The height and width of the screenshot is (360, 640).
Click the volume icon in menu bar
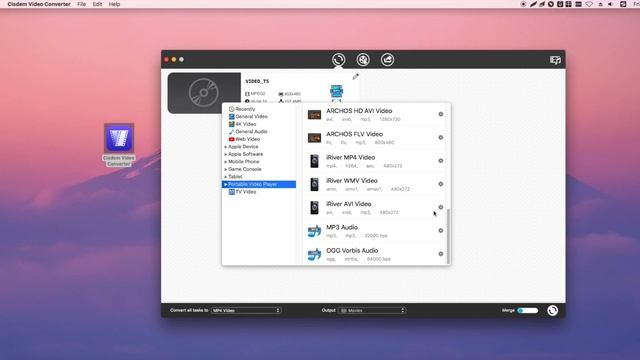coord(611,4)
